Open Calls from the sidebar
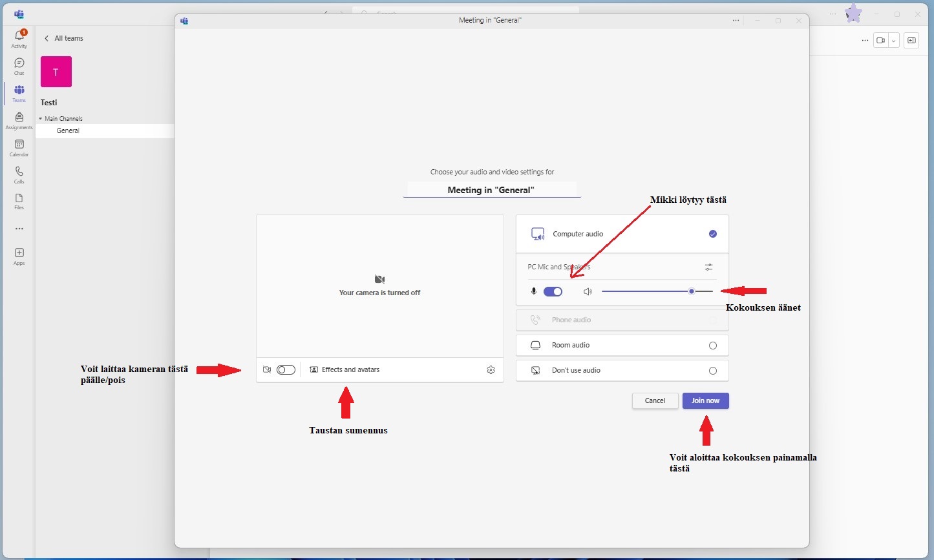The image size is (934, 560). (x=19, y=174)
